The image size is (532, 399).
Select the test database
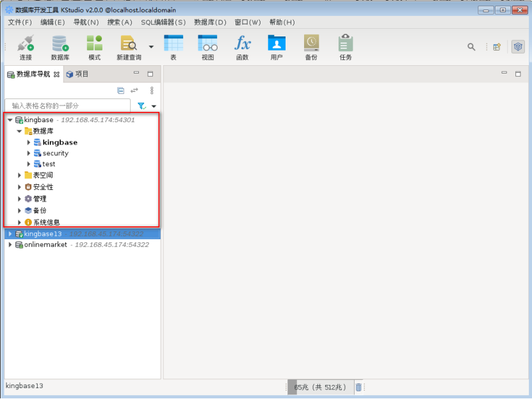(44, 164)
